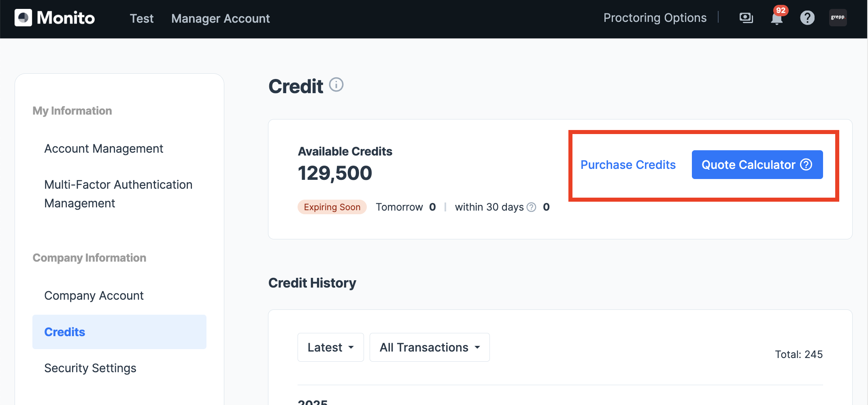Open the Manager Account menu
868x405 pixels.
(220, 19)
